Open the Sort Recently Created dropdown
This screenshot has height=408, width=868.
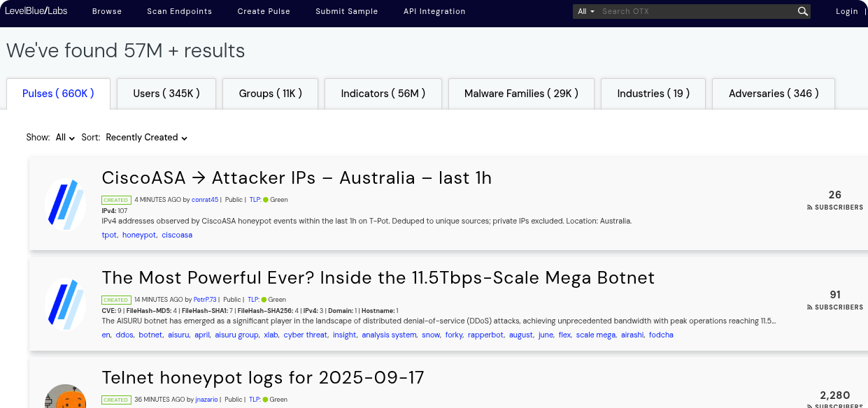146,138
